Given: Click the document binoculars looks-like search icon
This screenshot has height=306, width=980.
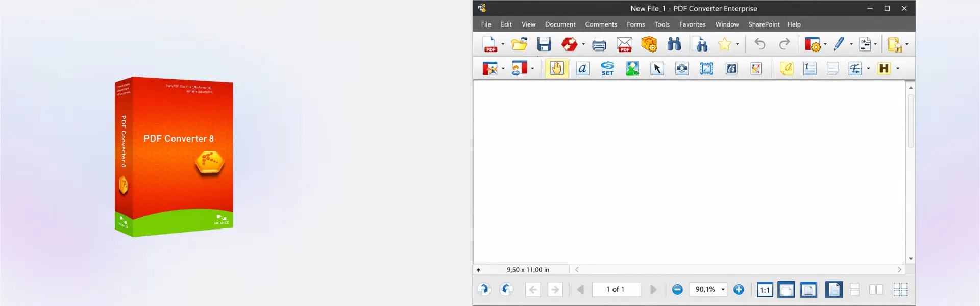Looking at the screenshot, I should point(701,44).
